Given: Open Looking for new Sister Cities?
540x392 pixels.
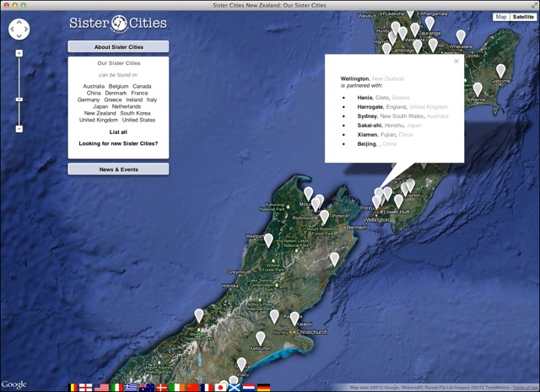Looking at the screenshot, I should [118, 143].
